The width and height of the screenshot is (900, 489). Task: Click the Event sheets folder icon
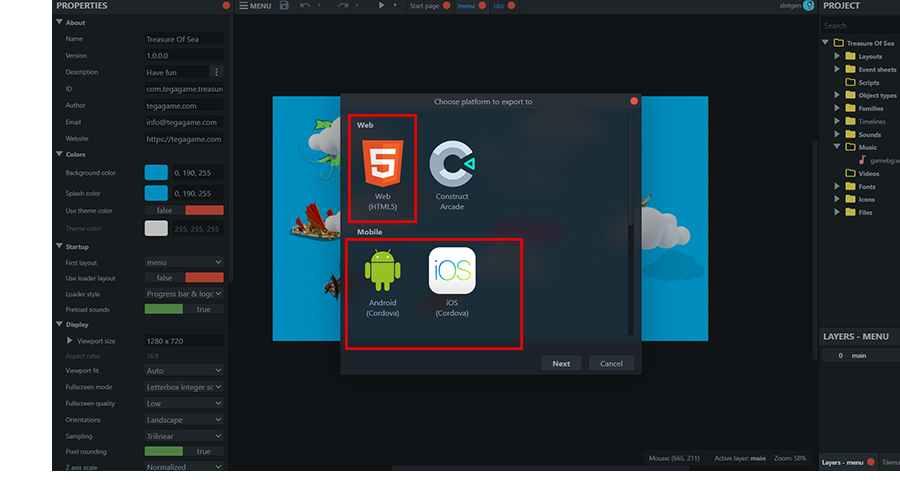click(x=851, y=69)
